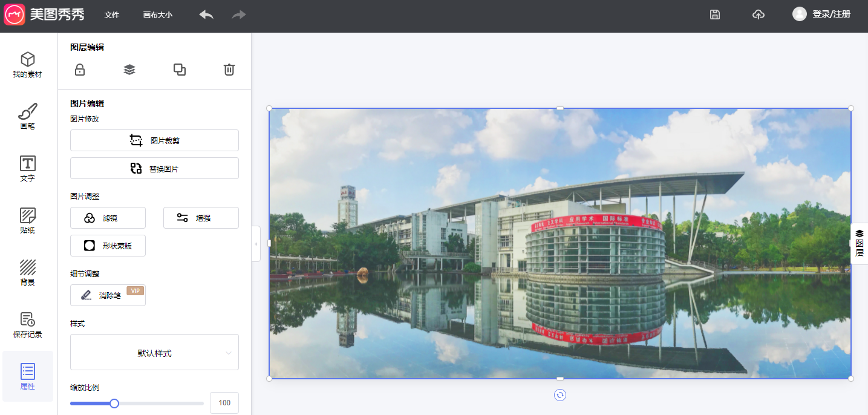Image resolution: width=868 pixels, height=415 pixels.
Task: Click the rotate handle below the image
Action: point(560,395)
